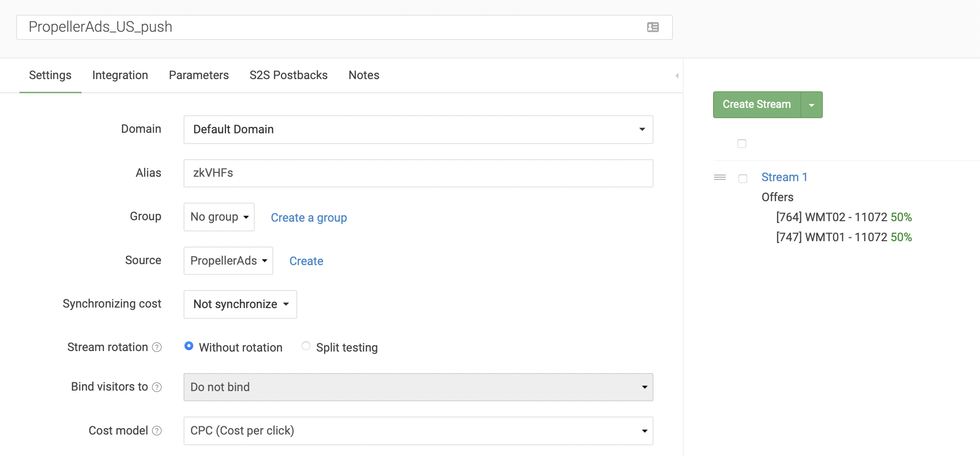Grab the drag handle of Stream 1
Image resolution: width=980 pixels, height=457 pixels.
(x=720, y=177)
